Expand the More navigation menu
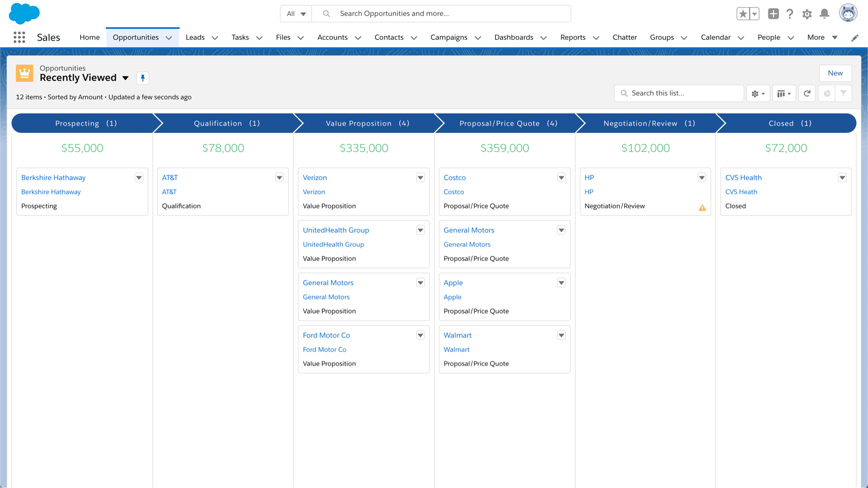Viewport: 868px width, 488px height. [x=822, y=37]
